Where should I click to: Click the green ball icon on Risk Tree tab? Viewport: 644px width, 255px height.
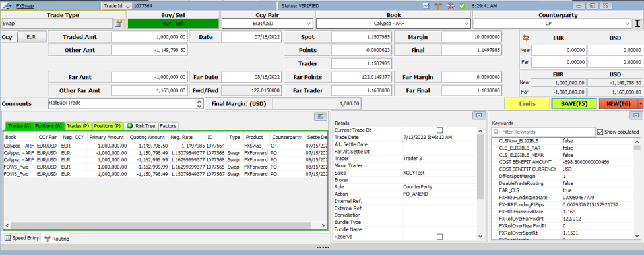coord(130,125)
